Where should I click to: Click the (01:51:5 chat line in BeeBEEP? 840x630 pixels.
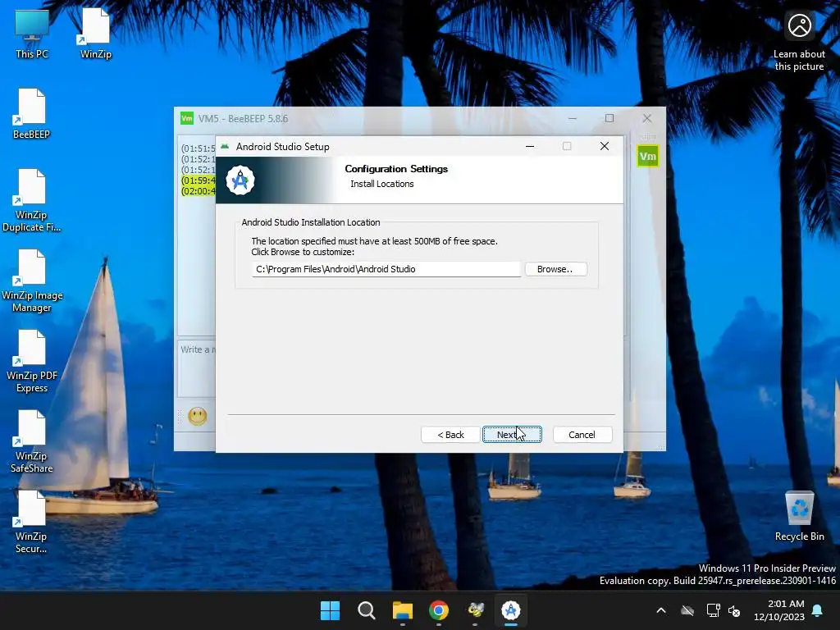pos(199,148)
